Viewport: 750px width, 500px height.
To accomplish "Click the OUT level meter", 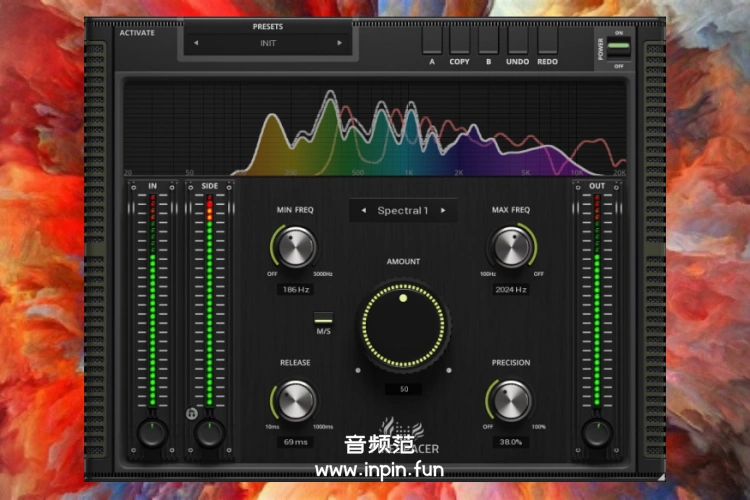I will [x=597, y=301].
